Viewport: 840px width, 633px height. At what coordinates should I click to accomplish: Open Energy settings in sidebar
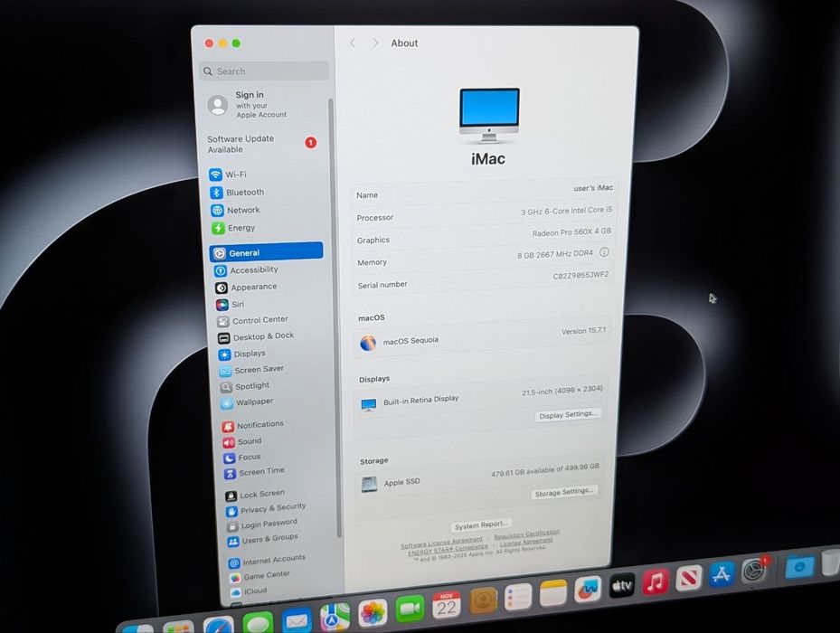point(234,228)
